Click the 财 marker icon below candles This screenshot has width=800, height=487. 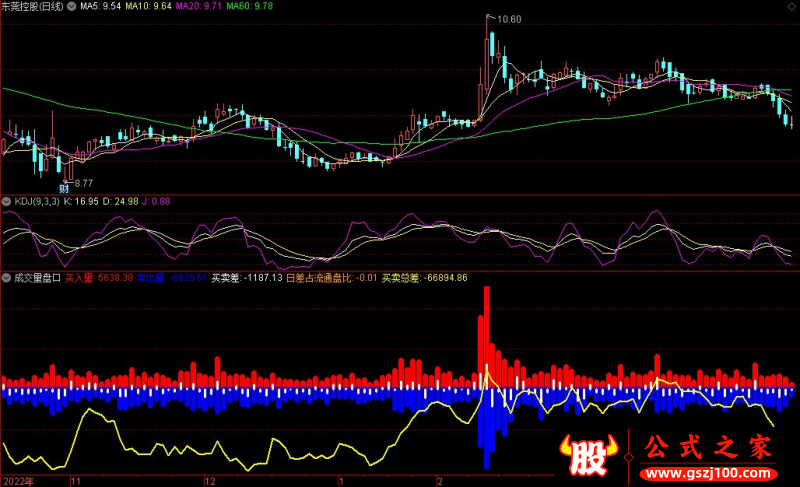click(64, 189)
